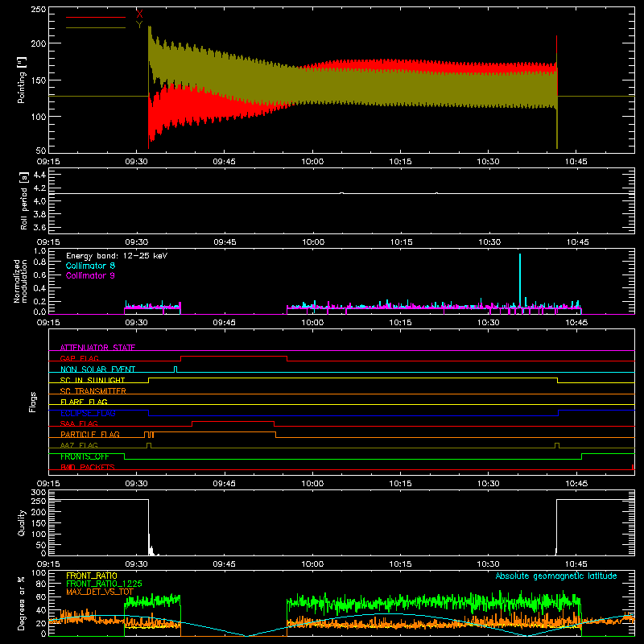Viewport: 644px width, 644px height.
Task: Click the 4.4 tick on Roll period axis
Action: pyautogui.click(x=39, y=175)
